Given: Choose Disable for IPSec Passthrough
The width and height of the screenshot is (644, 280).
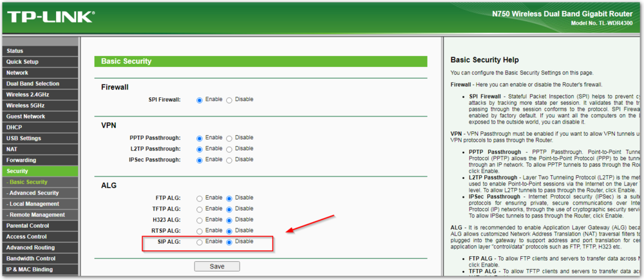Looking at the screenshot, I should pos(229,160).
